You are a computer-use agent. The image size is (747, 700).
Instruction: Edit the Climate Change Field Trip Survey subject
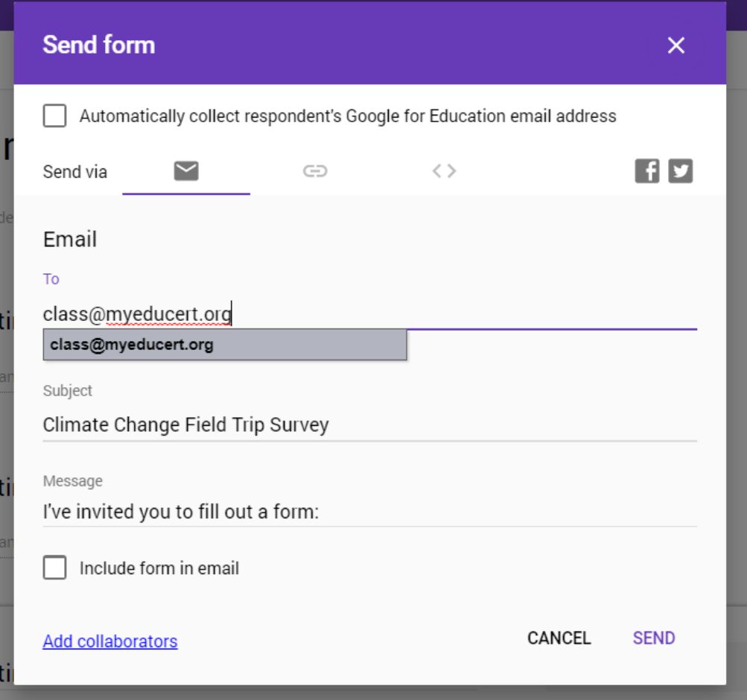click(369, 424)
